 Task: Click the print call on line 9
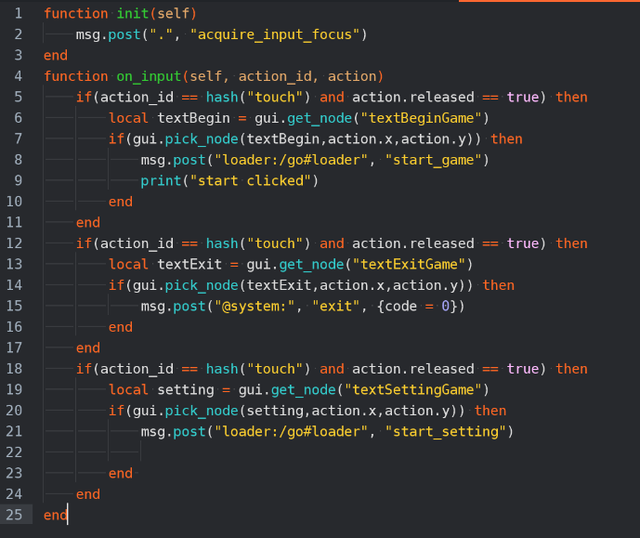click(x=161, y=181)
